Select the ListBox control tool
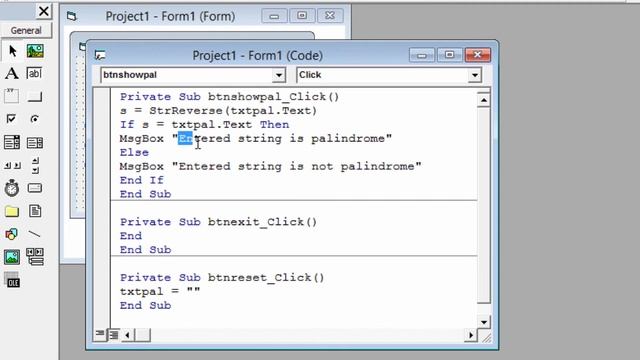The height and width of the screenshot is (360, 640). coord(35,142)
